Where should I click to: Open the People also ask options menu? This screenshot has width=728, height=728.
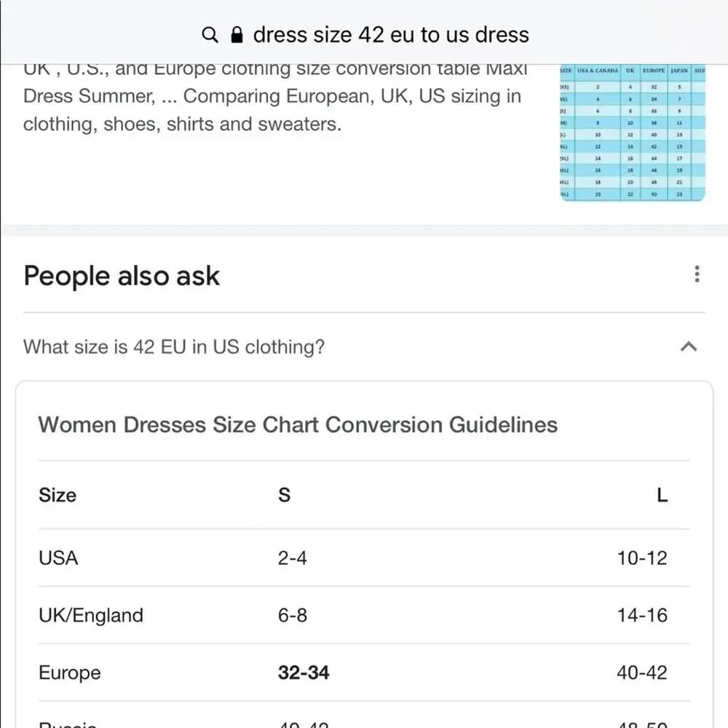pyautogui.click(x=697, y=274)
